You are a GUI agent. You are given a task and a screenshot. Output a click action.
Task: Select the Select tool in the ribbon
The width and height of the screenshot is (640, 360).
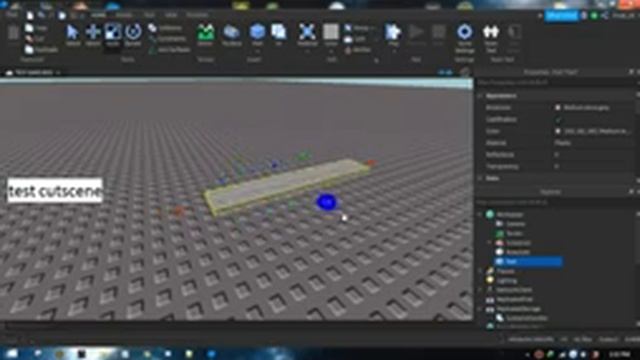click(x=73, y=35)
